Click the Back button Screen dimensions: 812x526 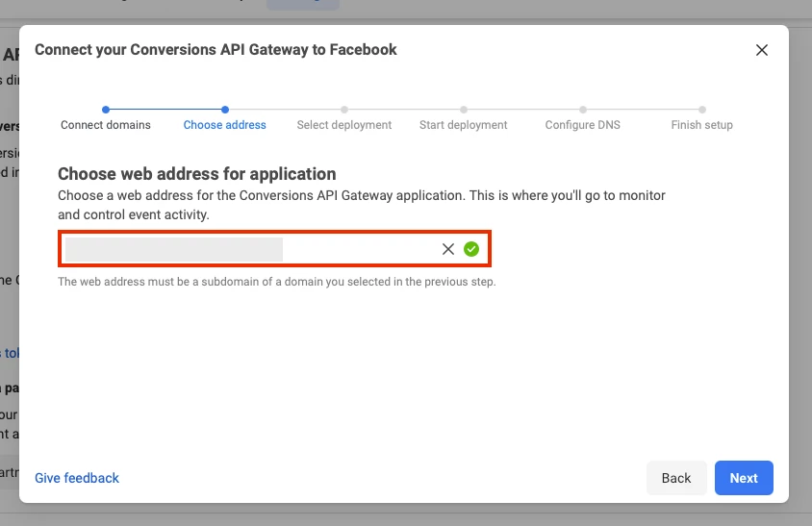tap(676, 478)
